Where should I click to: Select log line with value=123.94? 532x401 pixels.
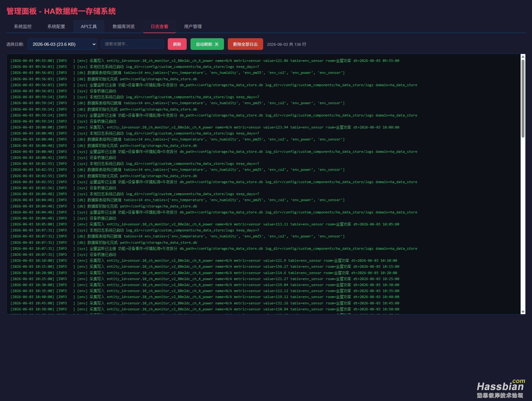(x=205, y=127)
